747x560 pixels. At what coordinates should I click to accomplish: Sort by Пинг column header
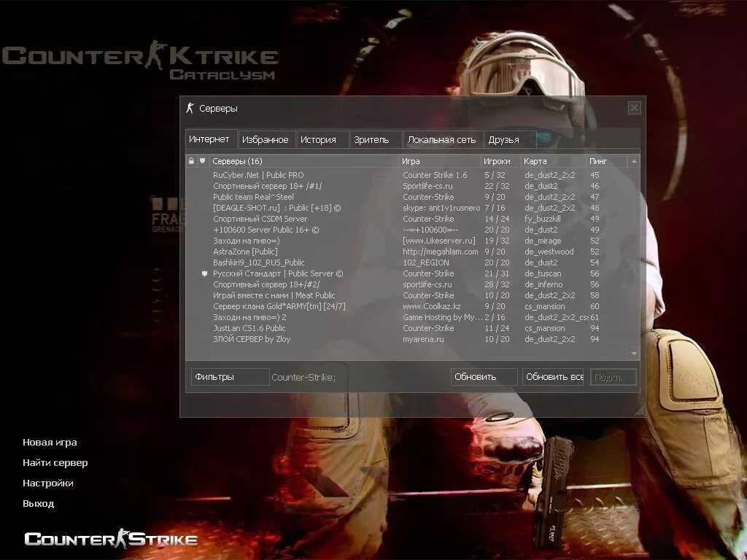point(608,161)
